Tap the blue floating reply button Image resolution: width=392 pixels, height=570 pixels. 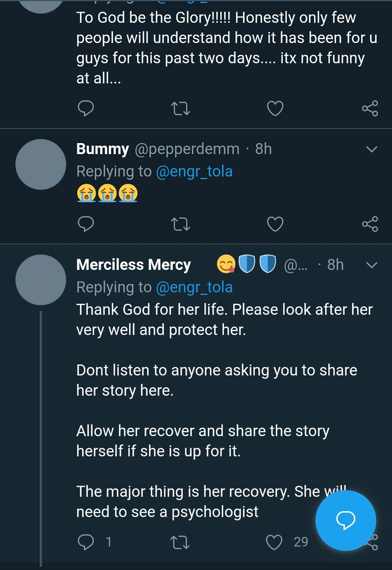pos(346,520)
